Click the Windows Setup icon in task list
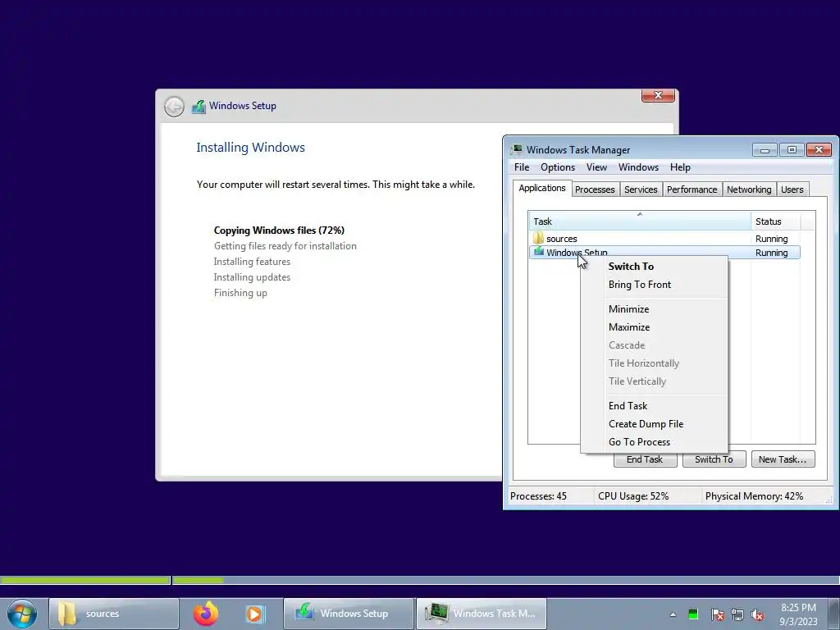Viewport: 840px width, 630px height. (x=538, y=252)
